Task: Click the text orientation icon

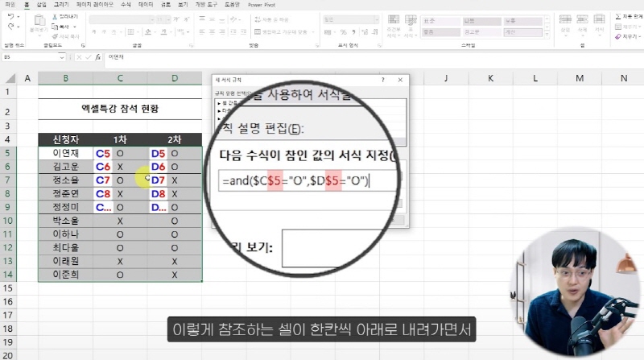Action: click(x=233, y=19)
